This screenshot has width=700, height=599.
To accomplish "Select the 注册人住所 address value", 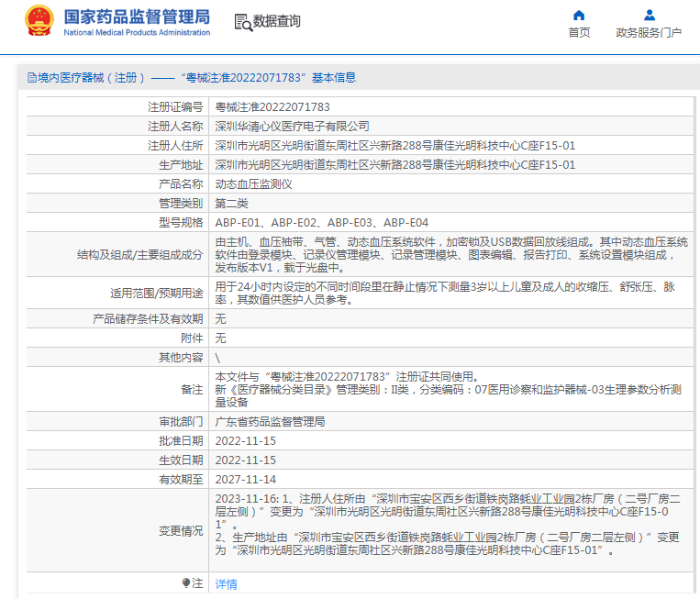I will coord(395,146).
